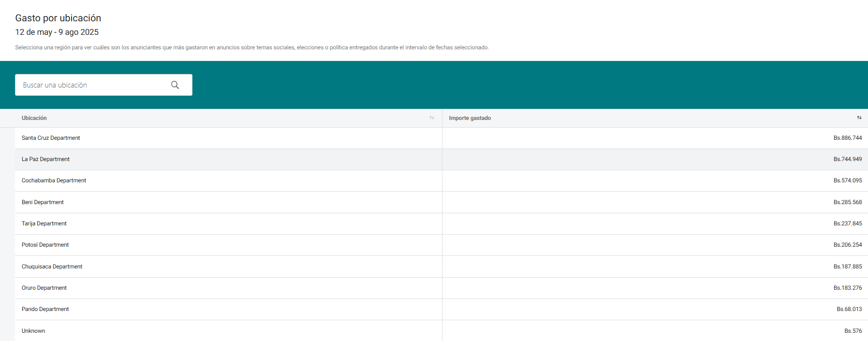Viewport: 868px width, 341px height.
Task: Sort table by Ubicación arrows icon
Action: coord(432,118)
